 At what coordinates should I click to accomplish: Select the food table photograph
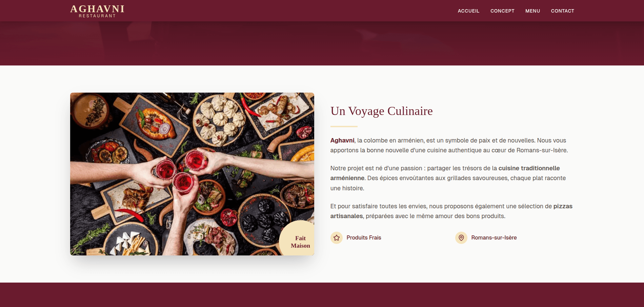coord(192,174)
